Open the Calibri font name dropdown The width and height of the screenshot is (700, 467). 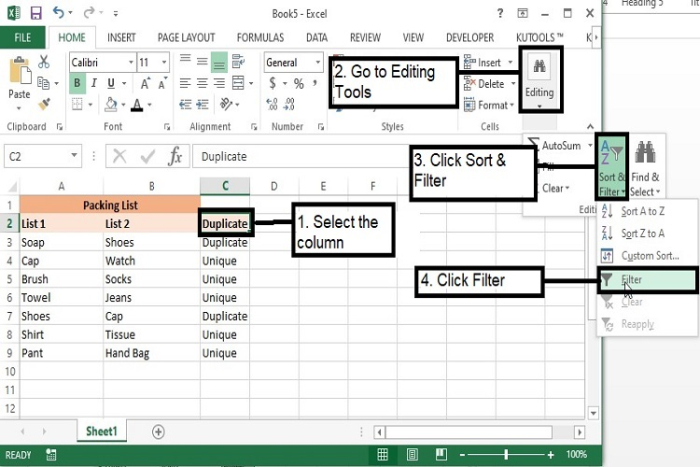131,62
